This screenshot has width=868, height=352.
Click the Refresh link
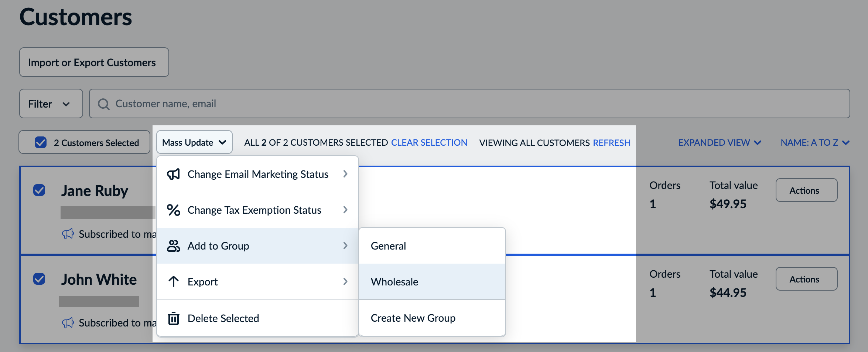(611, 142)
